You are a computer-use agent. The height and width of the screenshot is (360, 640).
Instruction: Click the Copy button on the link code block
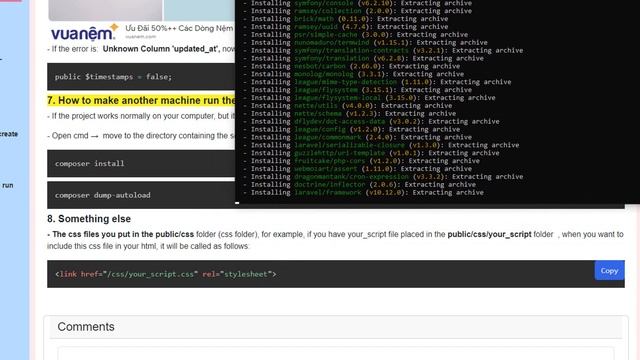coord(609,271)
